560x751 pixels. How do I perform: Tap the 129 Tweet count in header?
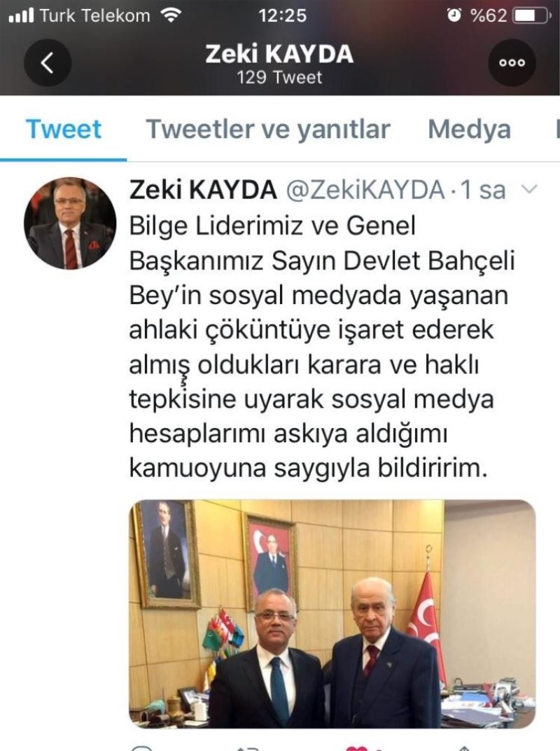[x=279, y=77]
